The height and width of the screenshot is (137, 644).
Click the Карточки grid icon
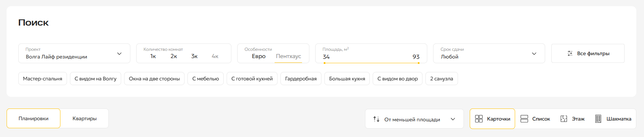click(x=479, y=119)
